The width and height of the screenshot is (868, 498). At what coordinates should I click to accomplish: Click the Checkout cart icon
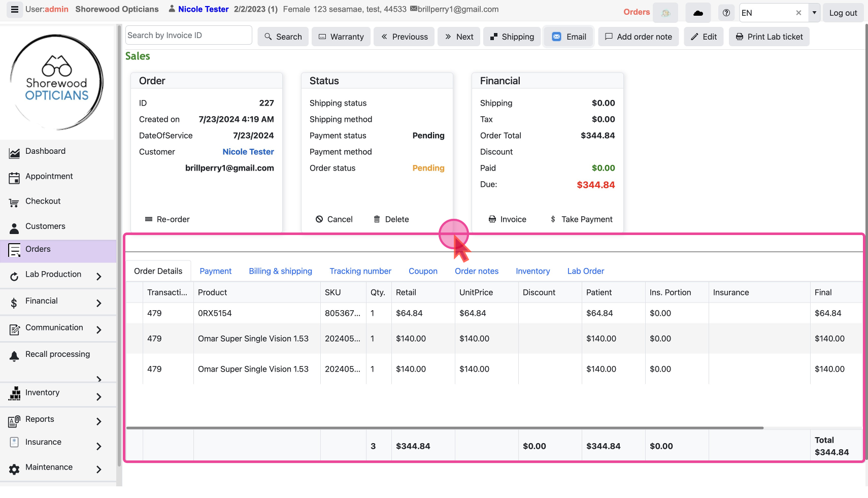[x=14, y=203]
